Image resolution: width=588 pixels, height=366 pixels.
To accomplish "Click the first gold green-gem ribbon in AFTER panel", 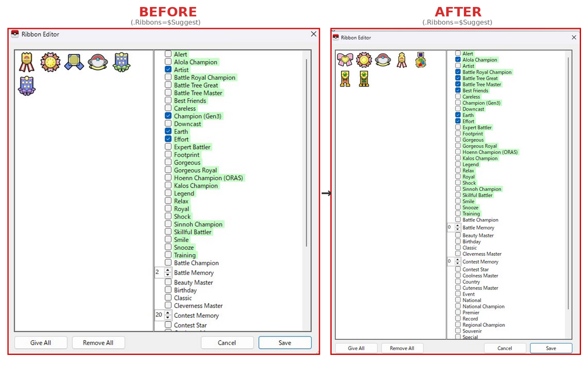I will click(345, 79).
